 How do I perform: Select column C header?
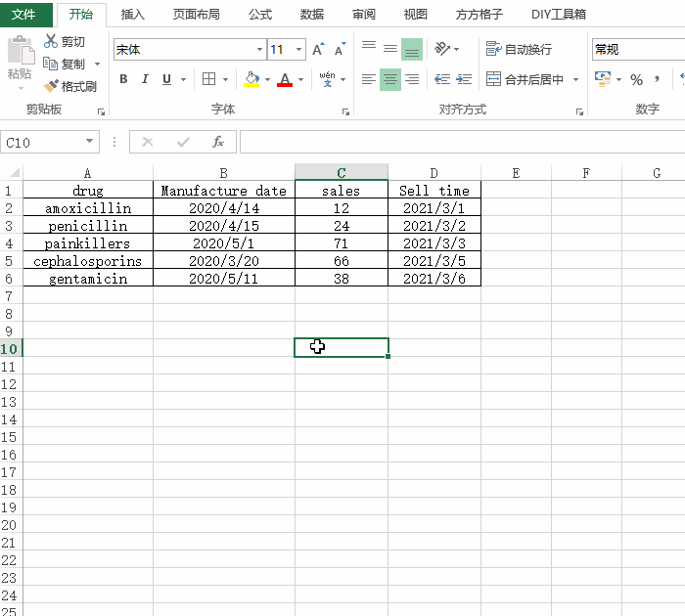click(x=342, y=172)
